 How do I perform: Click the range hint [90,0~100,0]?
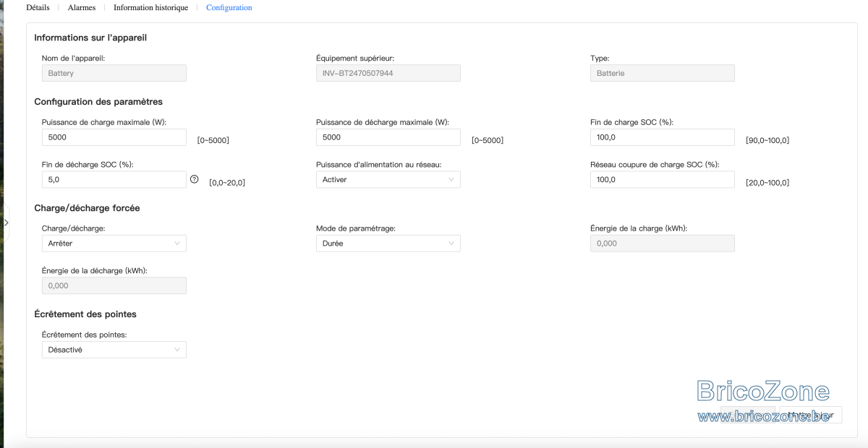767,140
